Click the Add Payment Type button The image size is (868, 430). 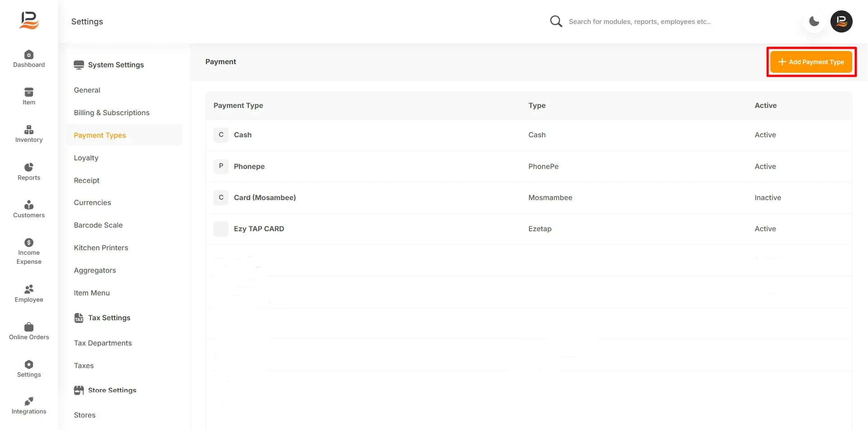(811, 62)
